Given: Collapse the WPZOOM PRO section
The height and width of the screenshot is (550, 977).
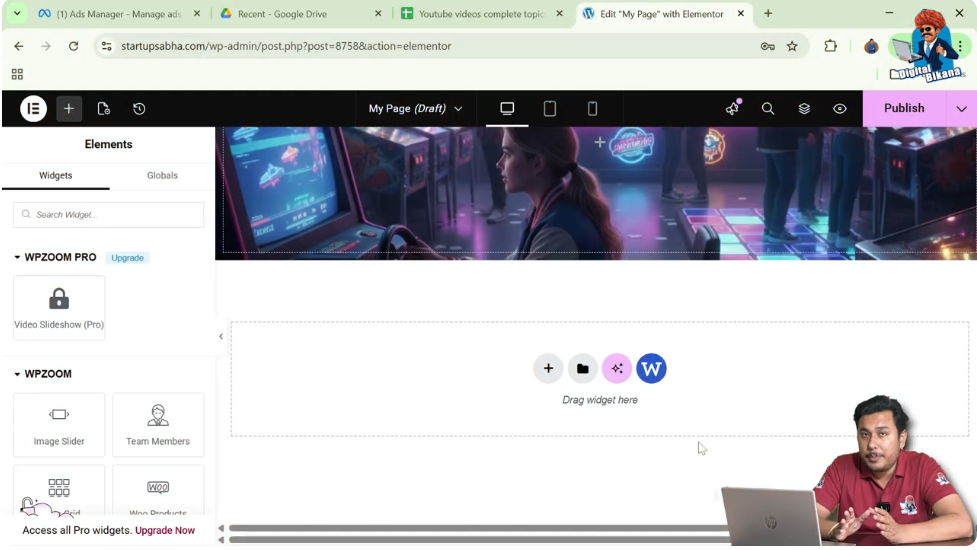Looking at the screenshot, I should [55, 257].
